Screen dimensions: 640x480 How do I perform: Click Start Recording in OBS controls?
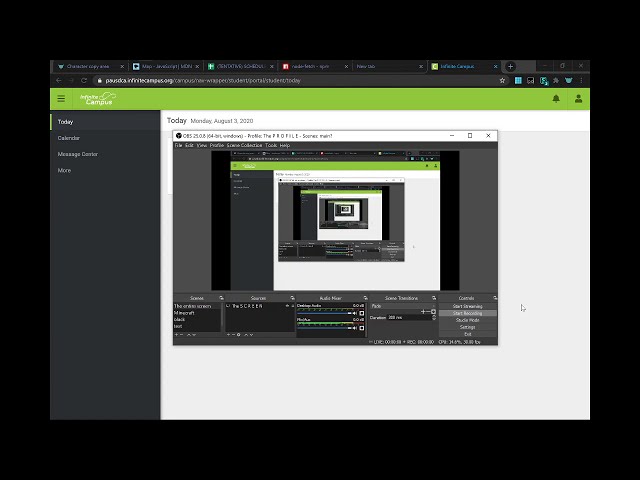click(467, 313)
